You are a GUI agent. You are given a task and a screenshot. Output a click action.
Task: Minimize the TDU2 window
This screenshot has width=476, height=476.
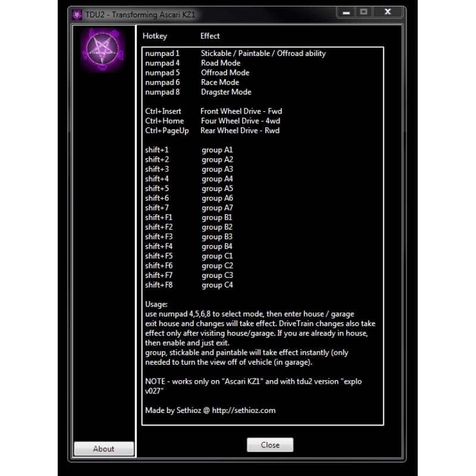point(346,12)
